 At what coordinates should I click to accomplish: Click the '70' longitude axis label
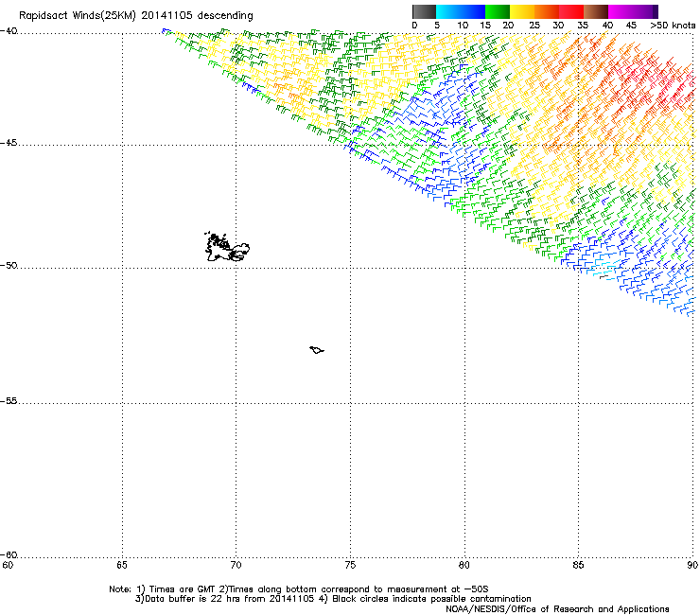(x=236, y=566)
